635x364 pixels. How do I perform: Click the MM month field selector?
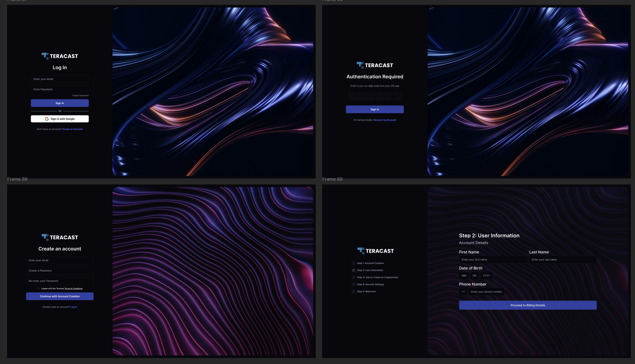click(x=464, y=275)
